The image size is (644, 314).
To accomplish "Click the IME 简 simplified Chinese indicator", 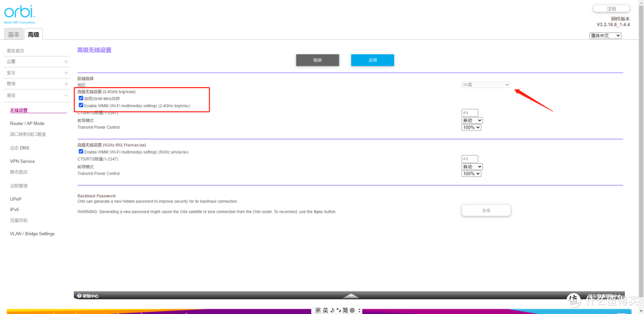I will pos(345,310).
